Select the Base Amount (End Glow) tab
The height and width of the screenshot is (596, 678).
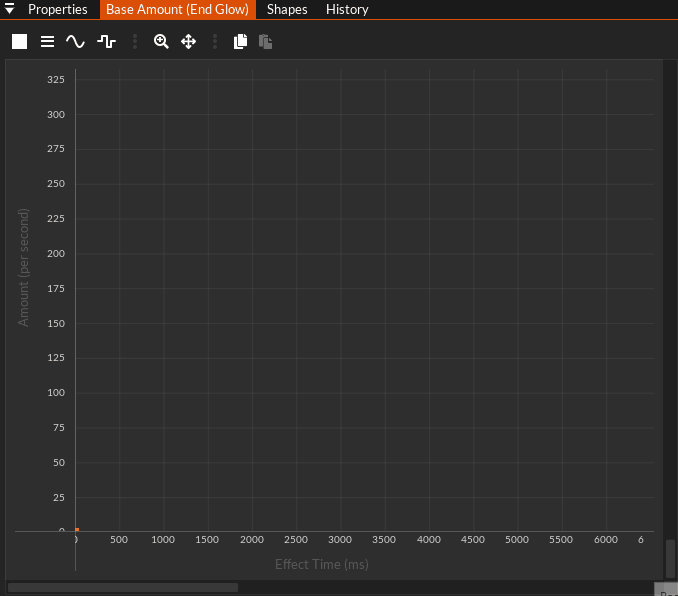[x=177, y=10]
